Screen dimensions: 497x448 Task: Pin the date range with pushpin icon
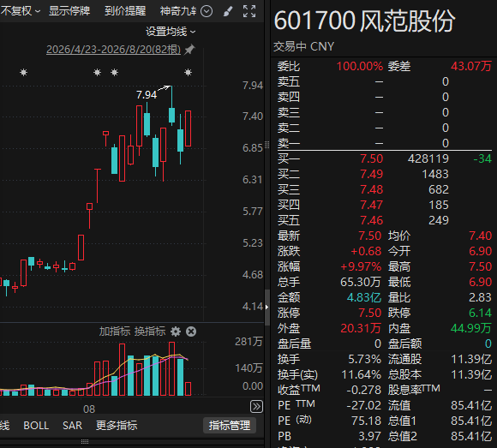point(189,50)
